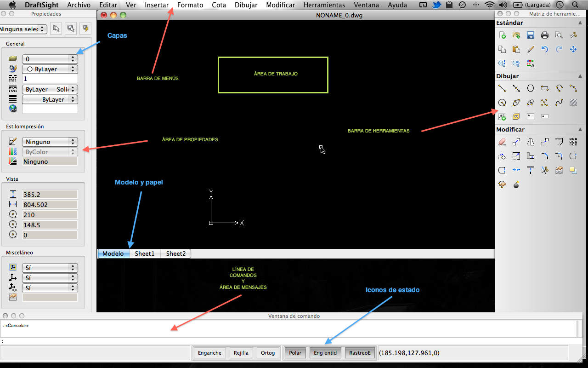This screenshot has height=368, width=588.
Task: Click the scissors Cut icon in Estándar
Action: coord(573,35)
